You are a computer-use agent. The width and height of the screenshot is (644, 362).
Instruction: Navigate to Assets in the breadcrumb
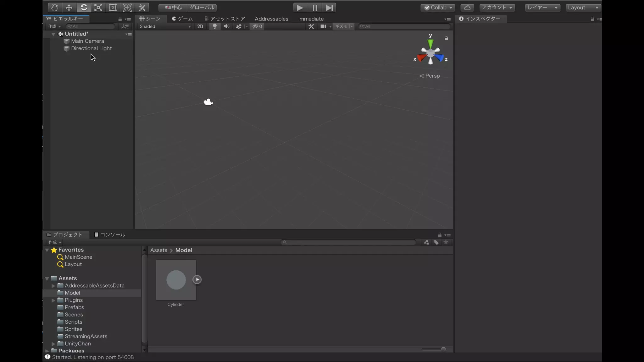[x=158, y=250]
